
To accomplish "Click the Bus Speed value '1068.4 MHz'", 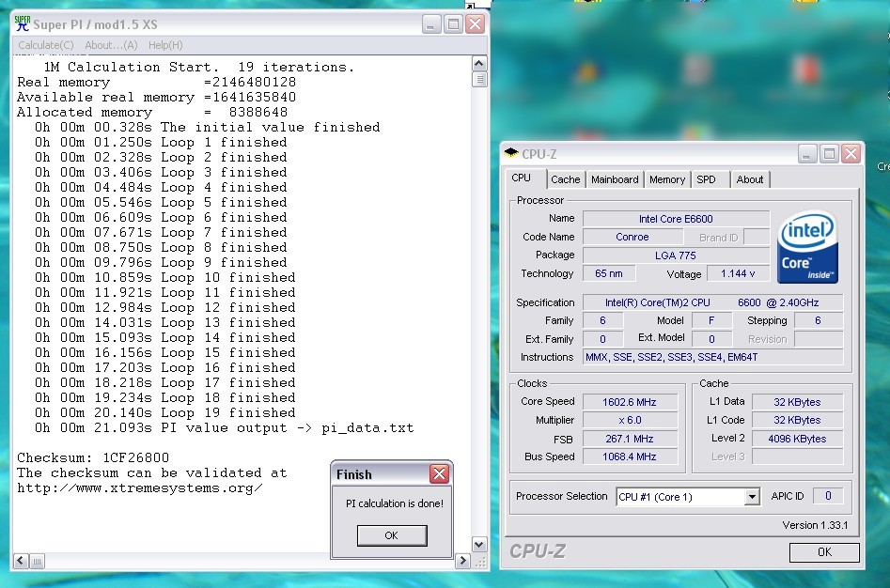I will coord(630,456).
